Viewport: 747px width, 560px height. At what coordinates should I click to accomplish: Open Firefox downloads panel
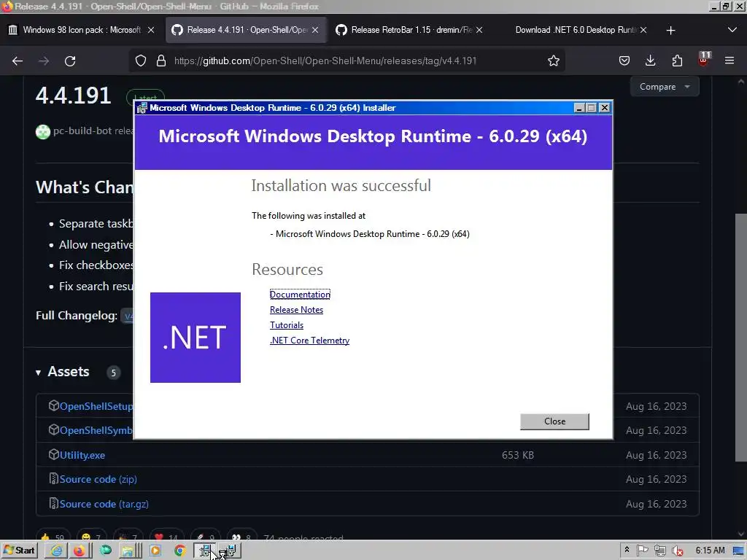(650, 61)
